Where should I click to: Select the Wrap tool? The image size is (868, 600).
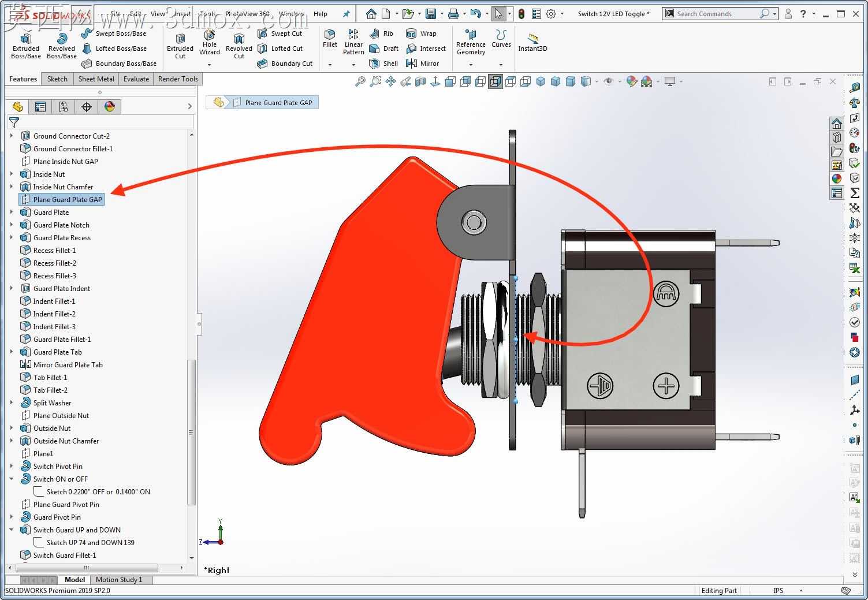click(422, 33)
